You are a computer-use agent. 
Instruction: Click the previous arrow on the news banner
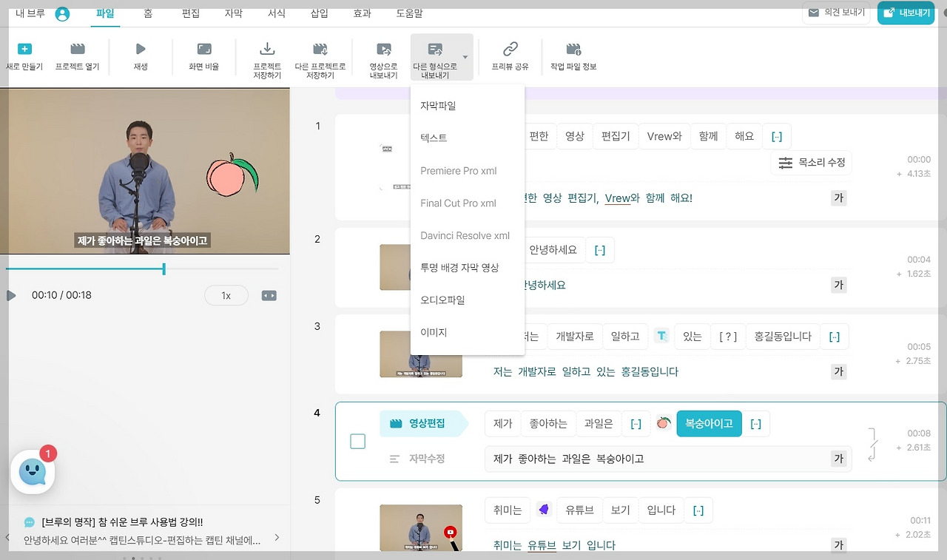tap(6, 538)
